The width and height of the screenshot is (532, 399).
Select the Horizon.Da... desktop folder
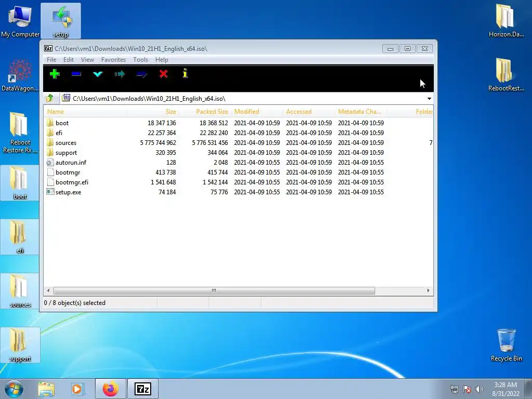click(x=506, y=21)
